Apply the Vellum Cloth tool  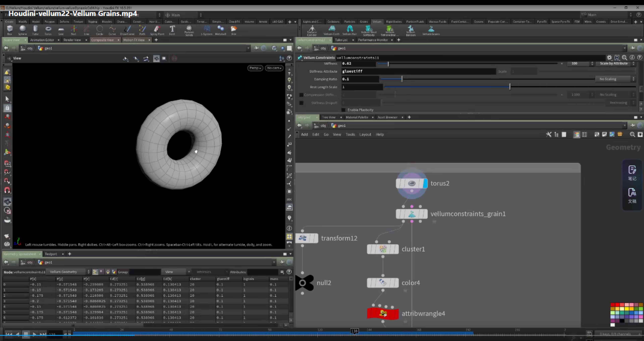pos(332,30)
